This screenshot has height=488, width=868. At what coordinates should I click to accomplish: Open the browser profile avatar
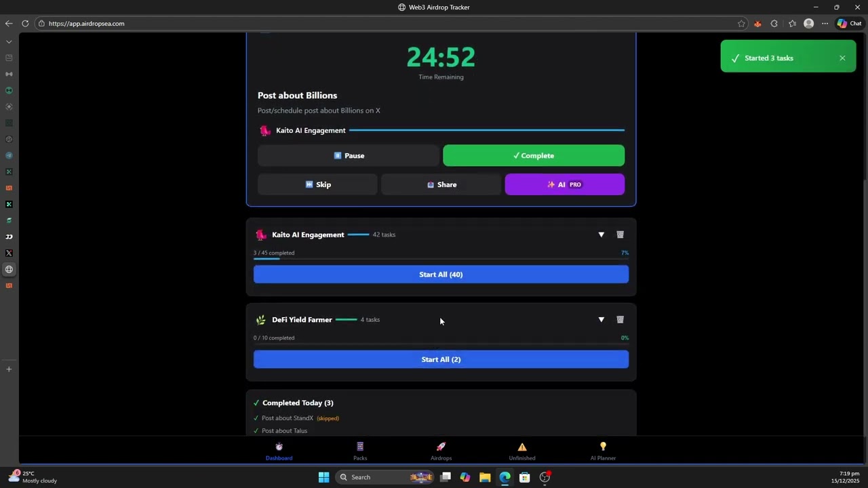tap(808, 24)
